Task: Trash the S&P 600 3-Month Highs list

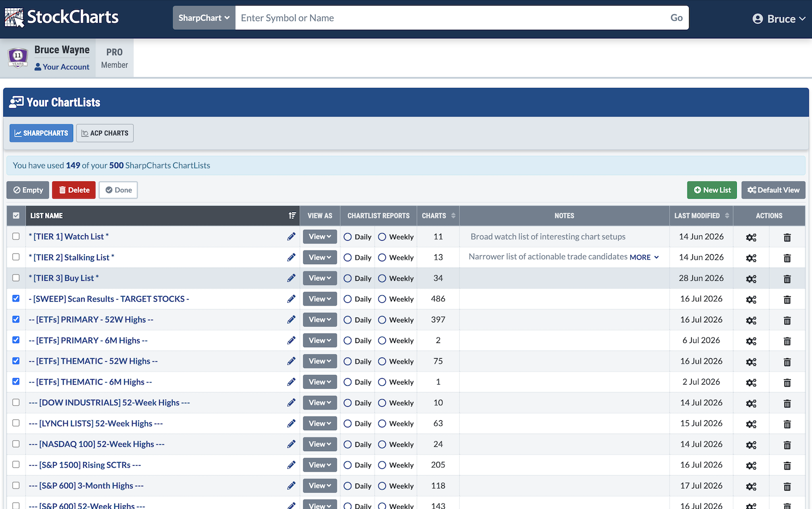Action: tap(787, 486)
